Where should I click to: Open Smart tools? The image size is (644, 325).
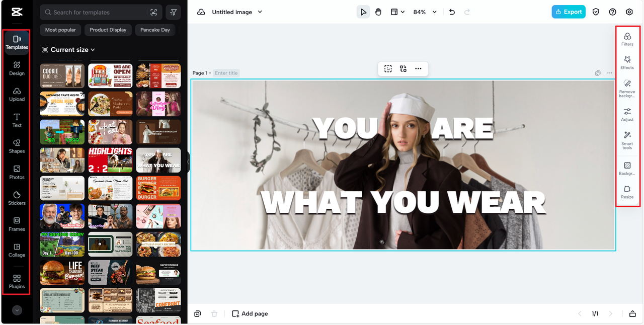point(627,140)
